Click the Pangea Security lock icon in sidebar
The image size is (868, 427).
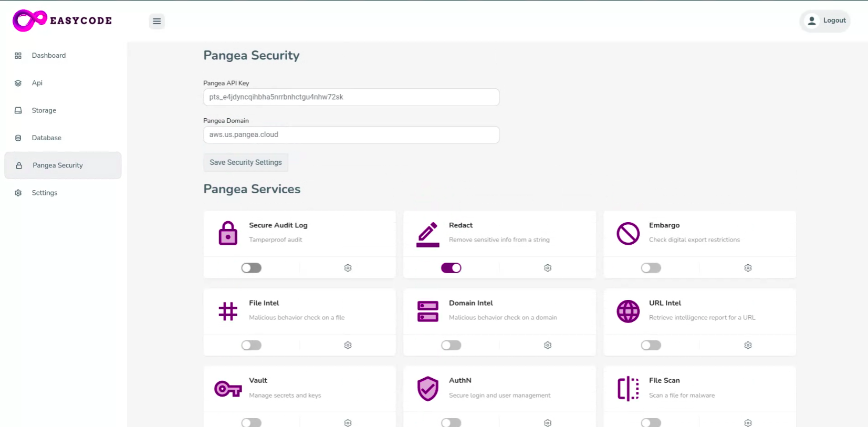pos(19,165)
